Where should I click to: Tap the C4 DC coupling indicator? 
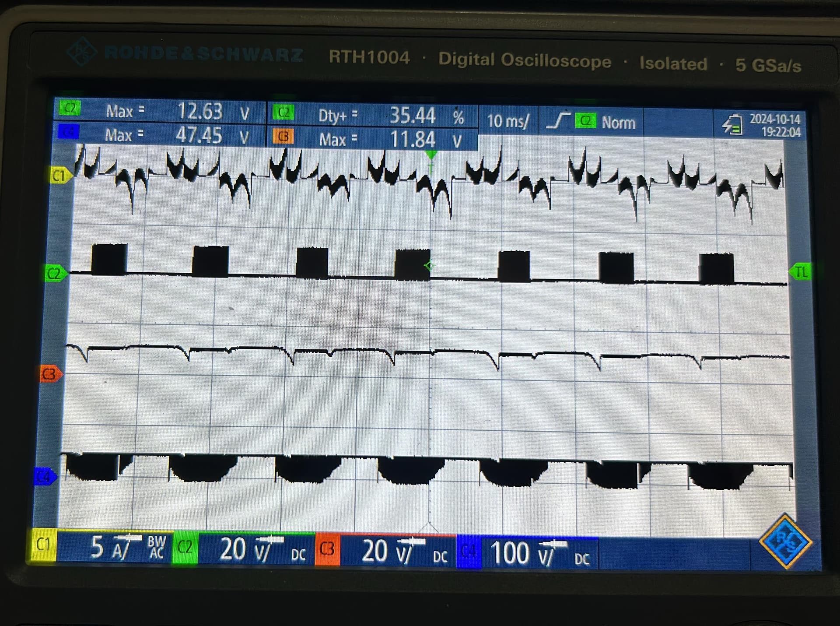(x=582, y=559)
